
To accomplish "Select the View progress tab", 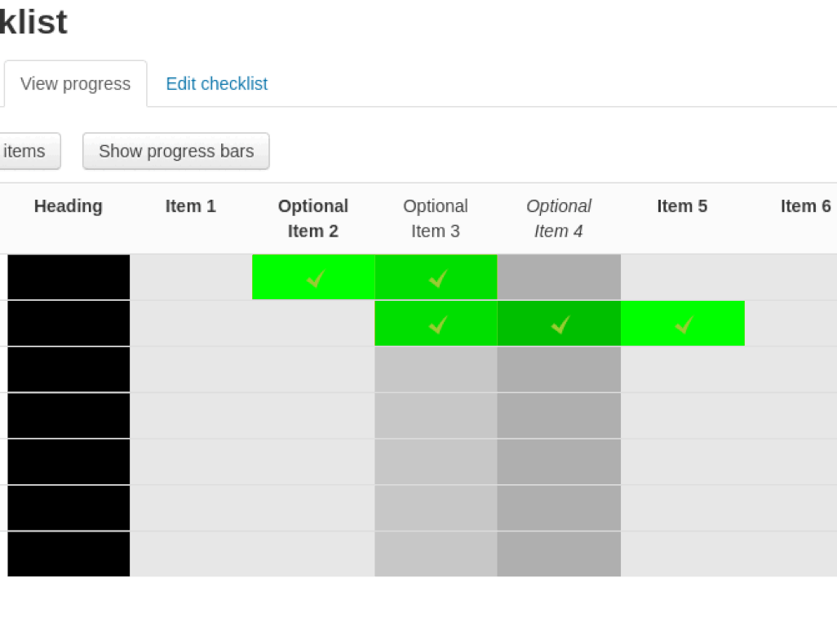I will pyautogui.click(x=74, y=83).
